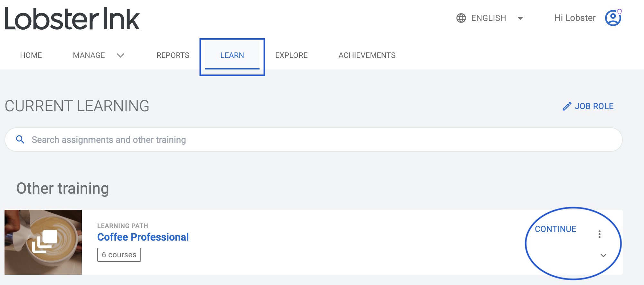The width and height of the screenshot is (644, 285).
Task: Select the LEARN tab
Action: point(232,55)
